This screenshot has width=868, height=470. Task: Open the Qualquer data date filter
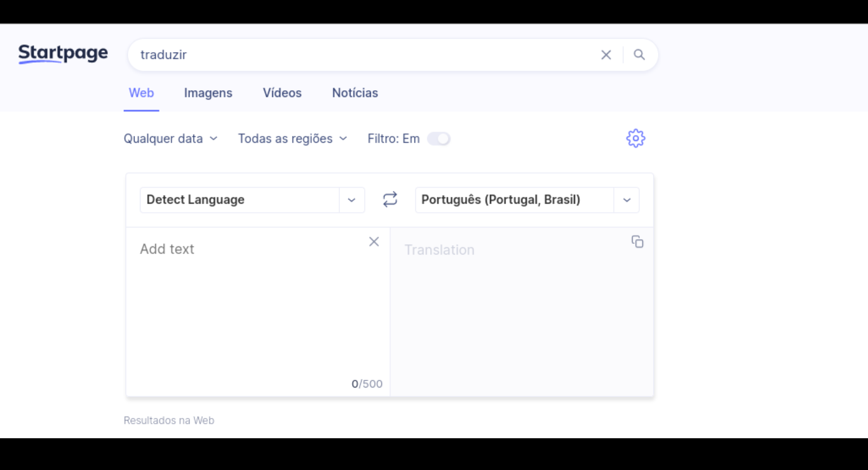170,138
